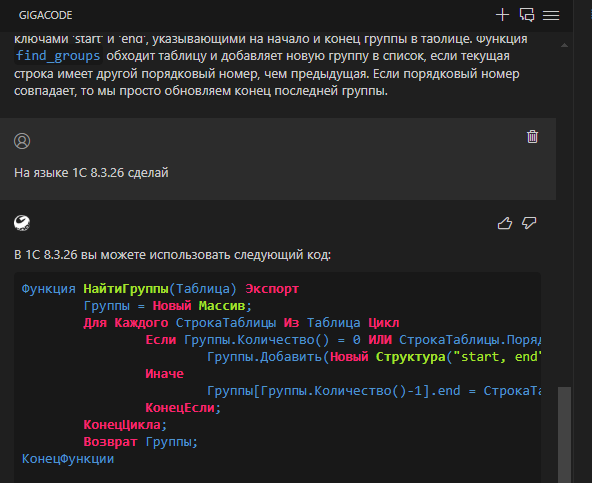
Task: Click the GIGACODE panel title
Action: pyautogui.click(x=46, y=15)
